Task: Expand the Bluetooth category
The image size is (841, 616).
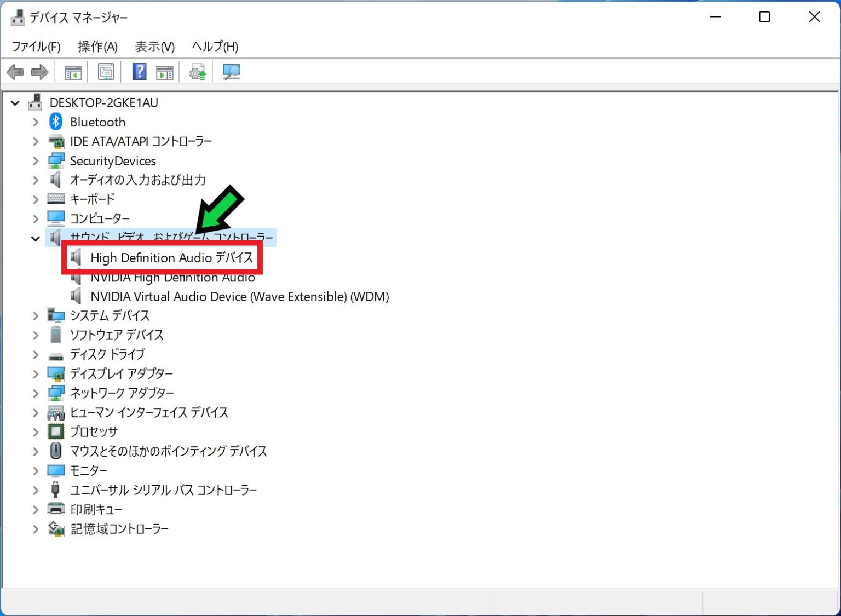Action: coord(36,122)
